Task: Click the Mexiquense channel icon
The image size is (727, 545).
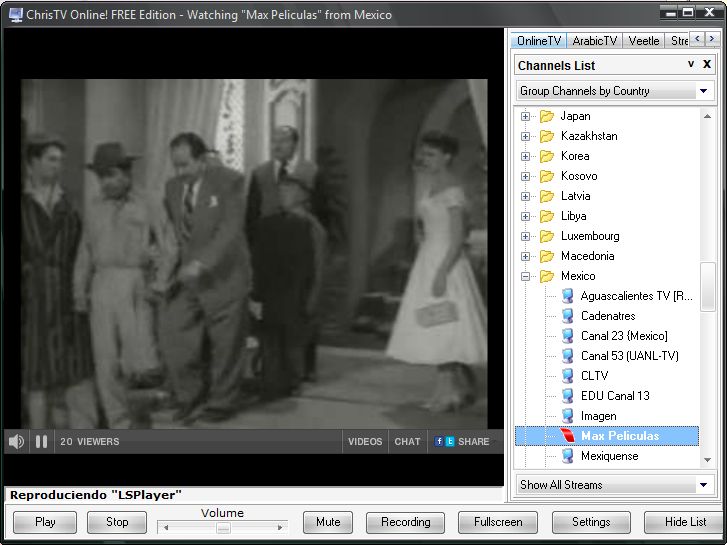Action: pyautogui.click(x=568, y=456)
